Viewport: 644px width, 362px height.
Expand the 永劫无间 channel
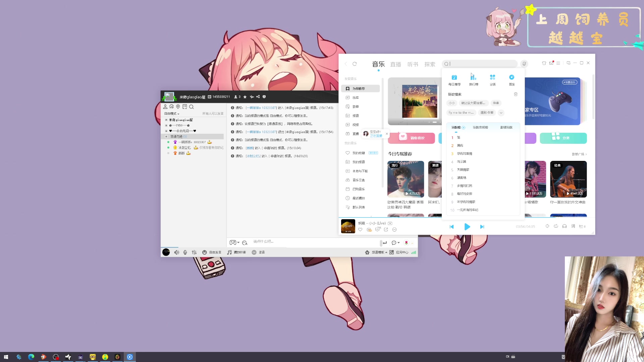click(x=166, y=131)
